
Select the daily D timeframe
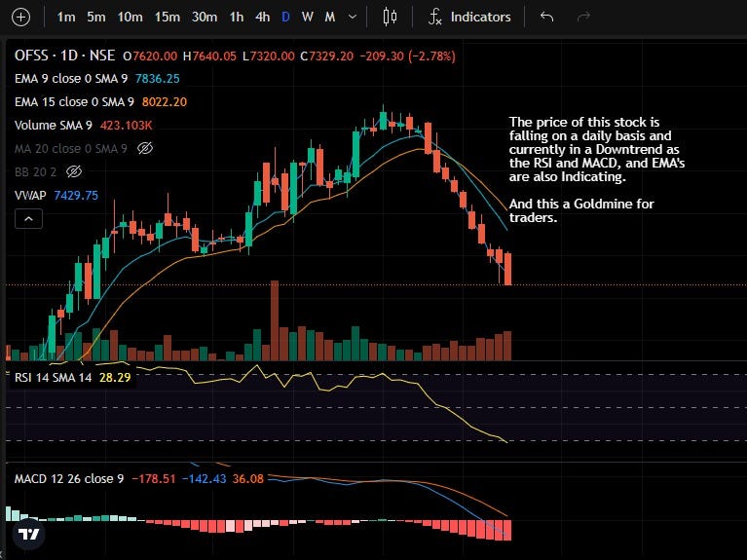[285, 18]
